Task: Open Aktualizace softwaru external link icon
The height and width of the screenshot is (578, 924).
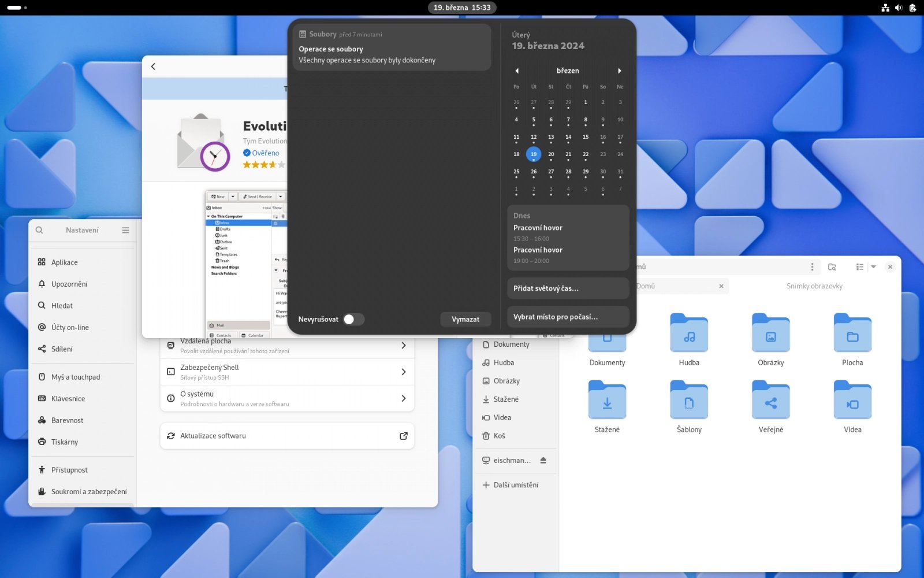Action: click(x=404, y=436)
